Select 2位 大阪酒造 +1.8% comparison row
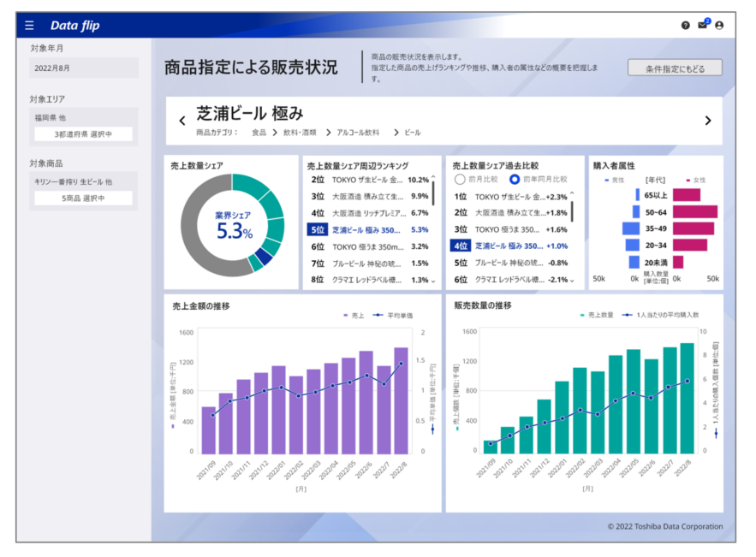Image resolution: width=756 pixels, height=557 pixels. pyautogui.click(x=510, y=212)
